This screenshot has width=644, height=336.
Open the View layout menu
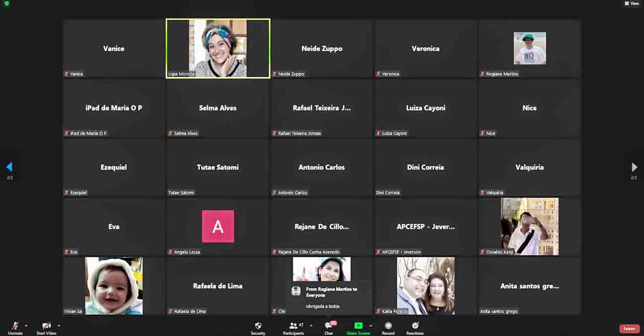[x=632, y=4]
